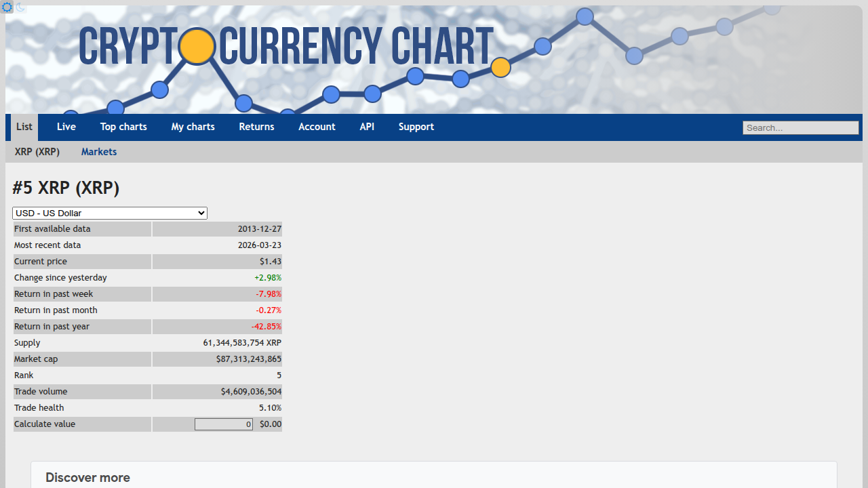Viewport: 868px width, 488px height.
Task: Enable light theme with the sun icon
Action: pos(7,7)
